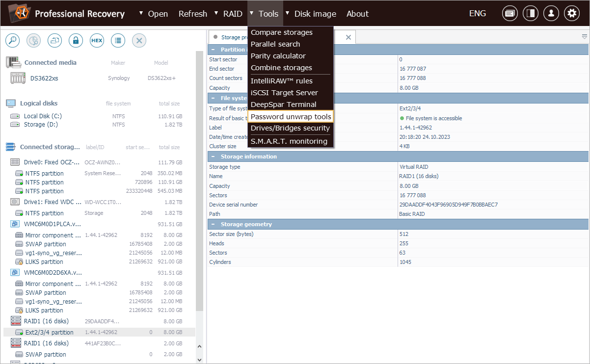Click the disabled pie chart search icon
This screenshot has width=590, height=364.
[33, 41]
